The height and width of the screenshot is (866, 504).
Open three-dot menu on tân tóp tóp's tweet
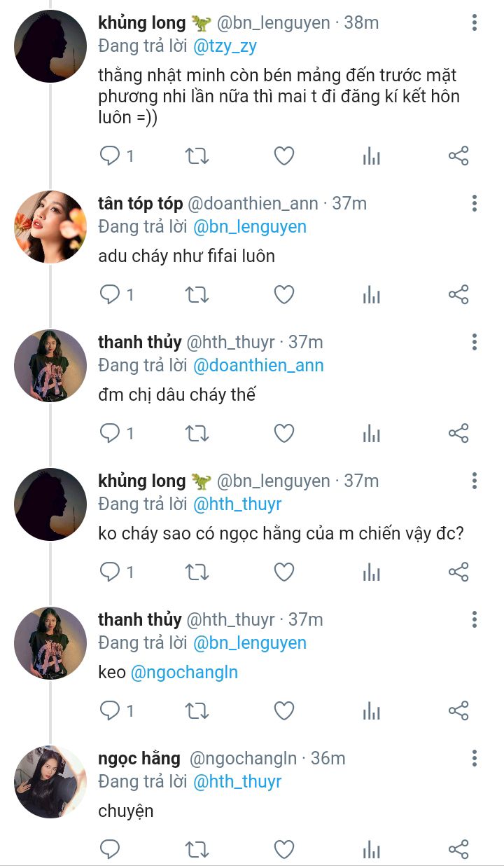[474, 203]
